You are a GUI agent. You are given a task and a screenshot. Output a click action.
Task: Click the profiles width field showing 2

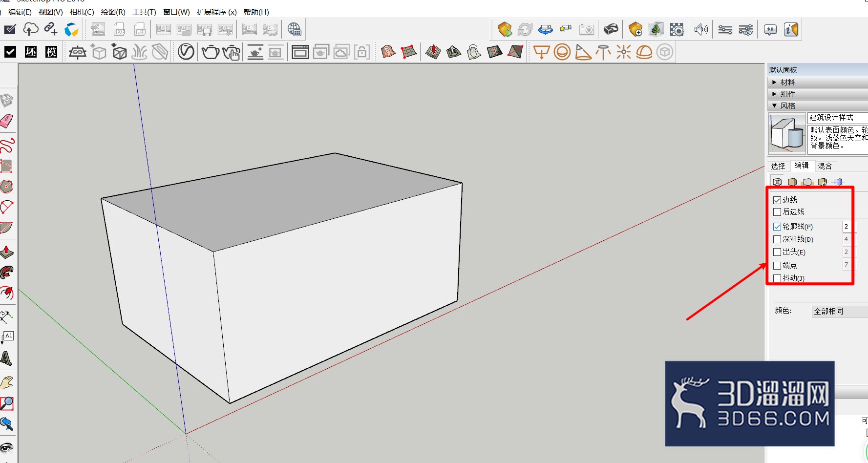pos(849,227)
